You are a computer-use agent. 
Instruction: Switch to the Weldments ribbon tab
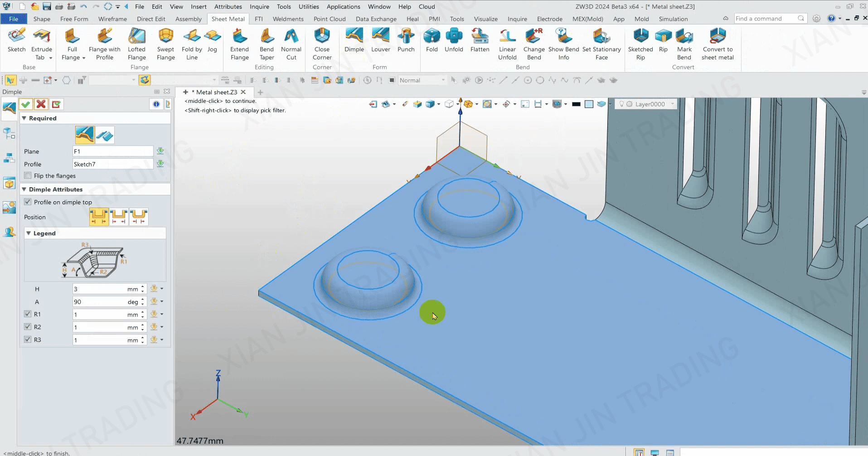coord(288,19)
